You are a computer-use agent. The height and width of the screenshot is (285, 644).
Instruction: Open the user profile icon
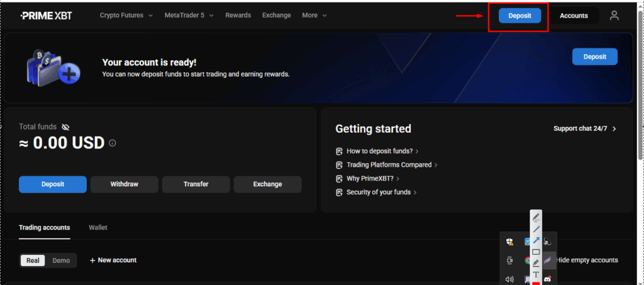pyautogui.click(x=614, y=16)
